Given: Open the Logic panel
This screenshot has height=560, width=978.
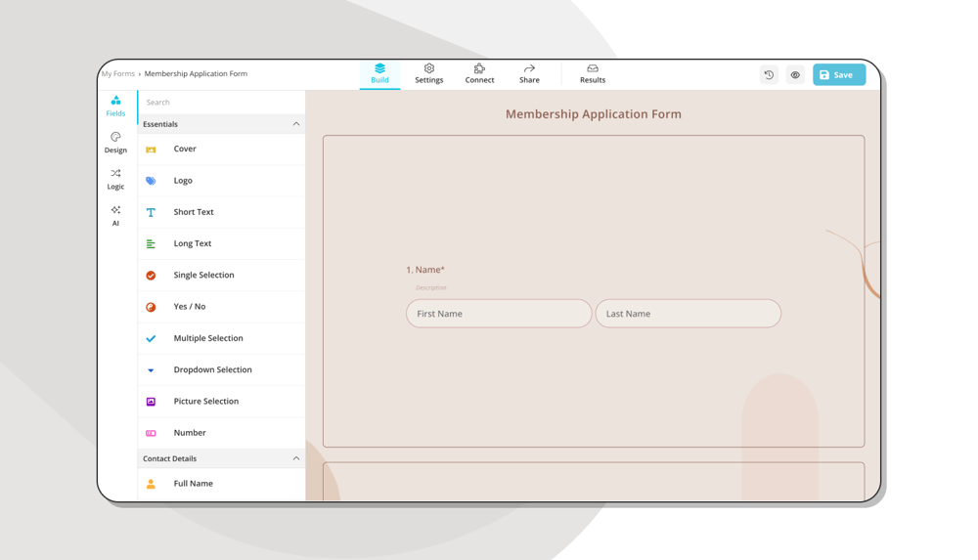Looking at the screenshot, I should coord(115,179).
